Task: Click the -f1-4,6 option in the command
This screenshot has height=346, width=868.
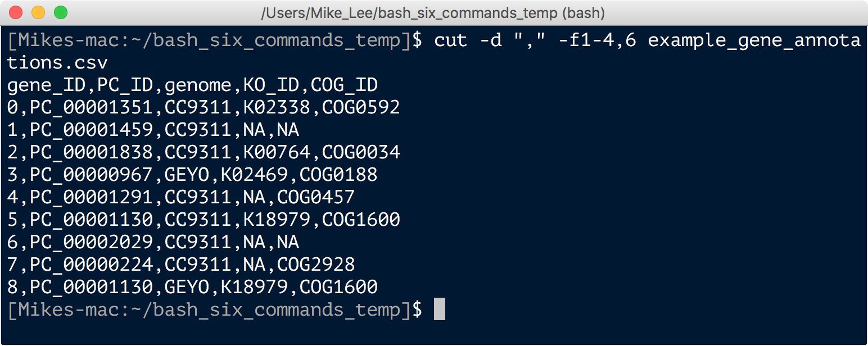Action: (x=597, y=40)
